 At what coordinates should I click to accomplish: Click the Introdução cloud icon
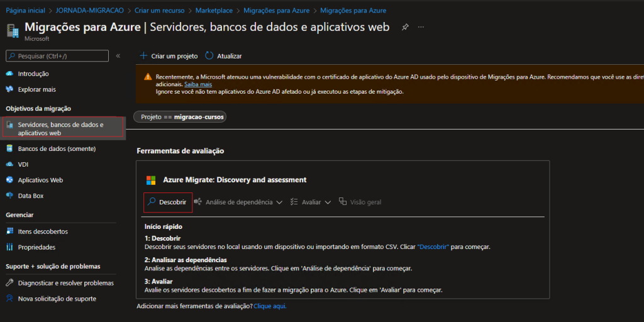9,74
